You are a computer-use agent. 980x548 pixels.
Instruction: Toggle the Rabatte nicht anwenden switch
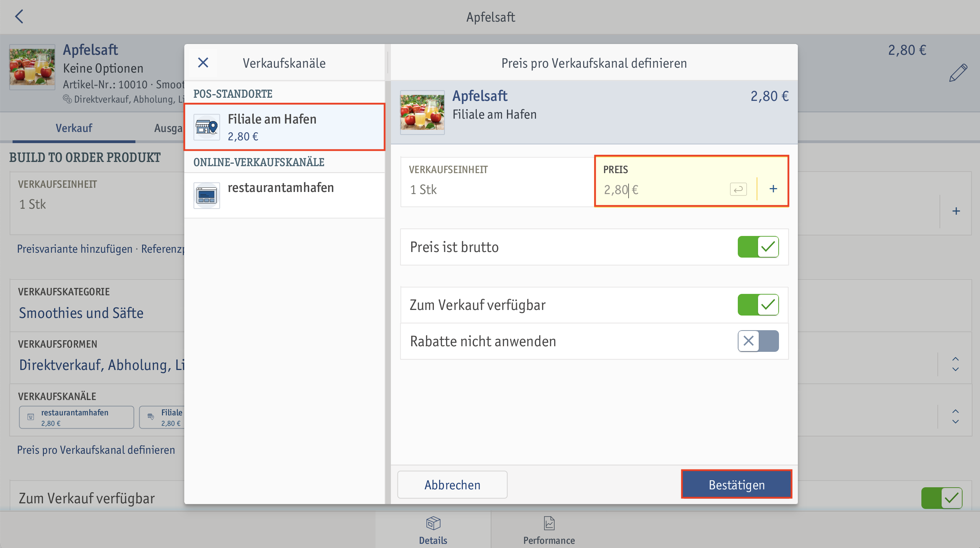tap(758, 341)
